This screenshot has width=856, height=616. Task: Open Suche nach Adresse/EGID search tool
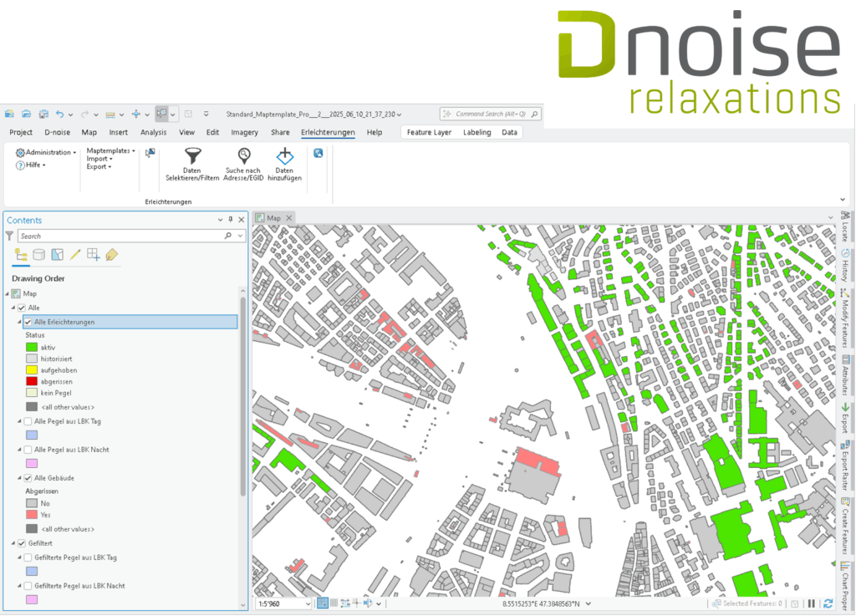(x=243, y=156)
